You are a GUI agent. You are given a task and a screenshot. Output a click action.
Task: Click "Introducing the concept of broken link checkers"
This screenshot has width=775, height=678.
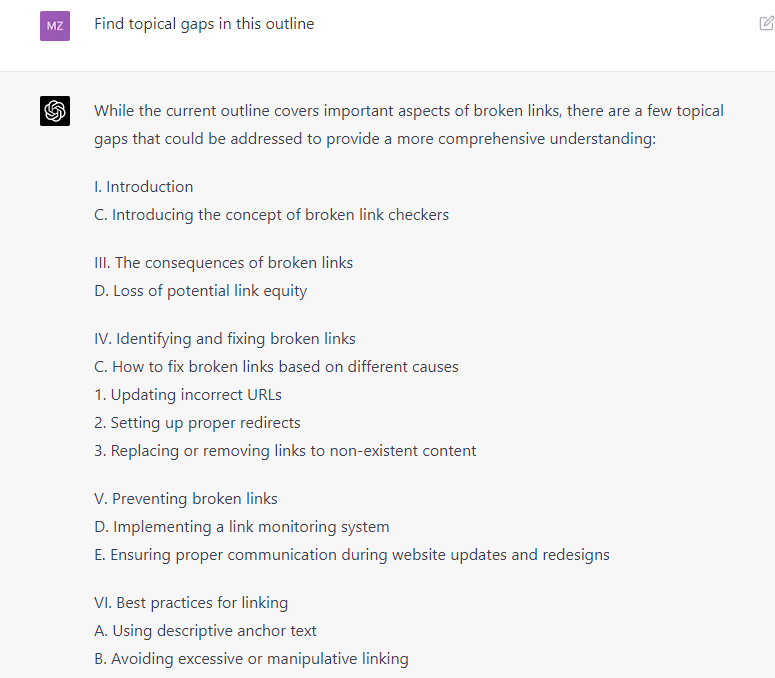271,215
